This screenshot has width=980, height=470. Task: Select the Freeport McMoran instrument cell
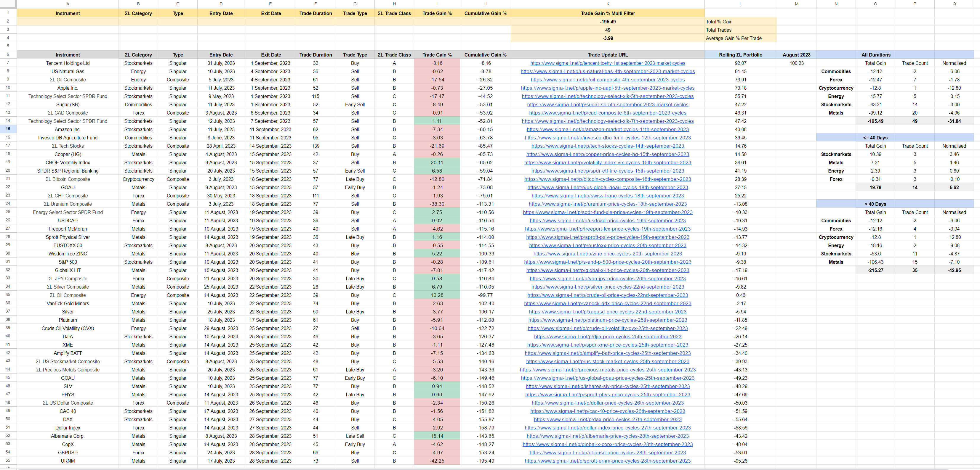coord(68,229)
